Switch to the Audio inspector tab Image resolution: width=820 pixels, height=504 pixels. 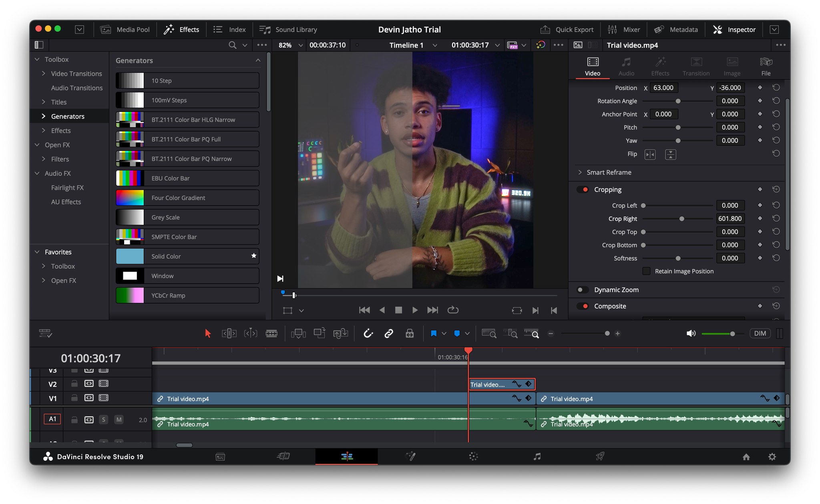point(626,66)
